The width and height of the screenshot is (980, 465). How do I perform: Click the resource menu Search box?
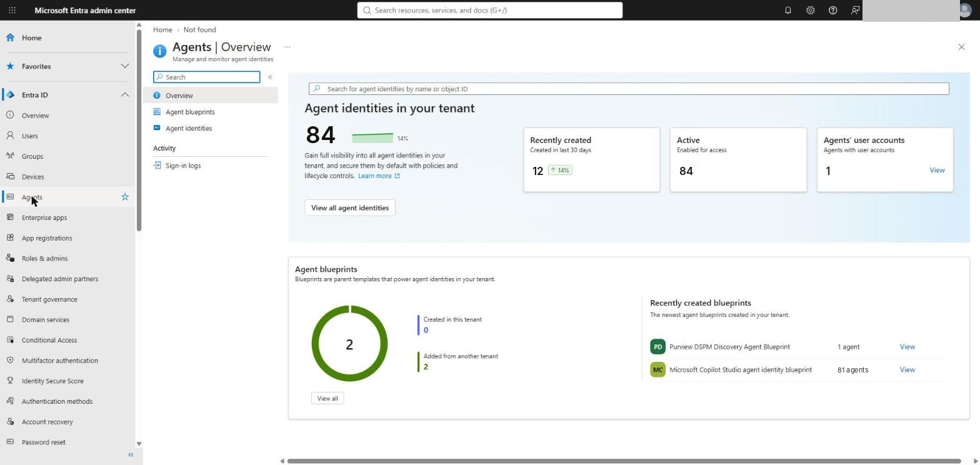tap(207, 77)
